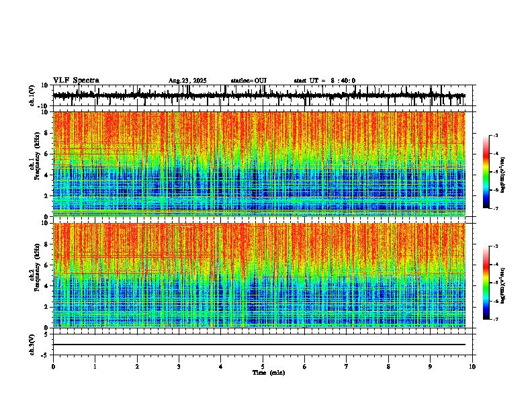
Task: Click the ch.2 spectrogram color bar
Action: (x=486, y=283)
